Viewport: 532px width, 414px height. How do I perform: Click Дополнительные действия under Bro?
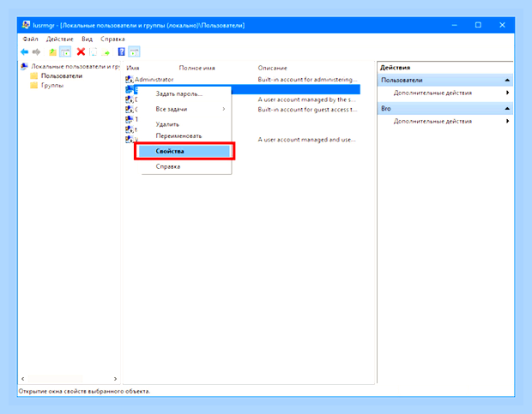432,121
